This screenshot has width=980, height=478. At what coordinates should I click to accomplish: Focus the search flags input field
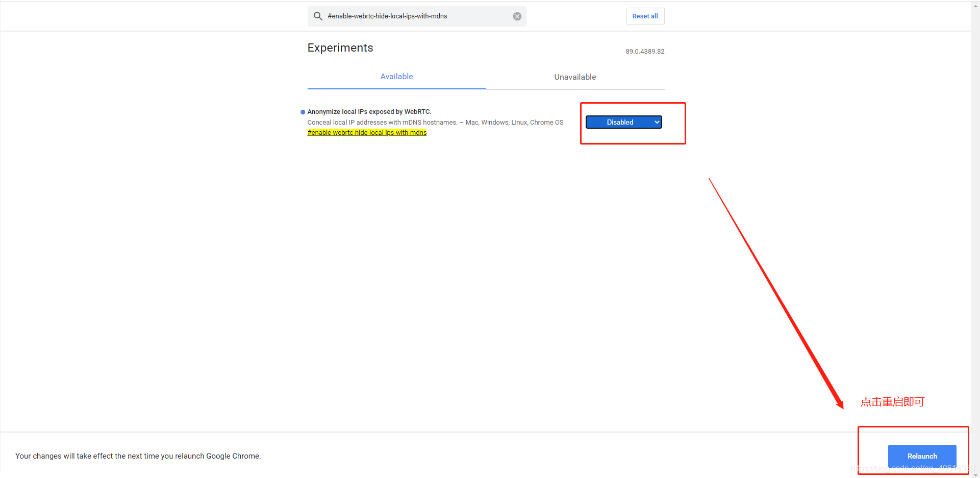417,16
